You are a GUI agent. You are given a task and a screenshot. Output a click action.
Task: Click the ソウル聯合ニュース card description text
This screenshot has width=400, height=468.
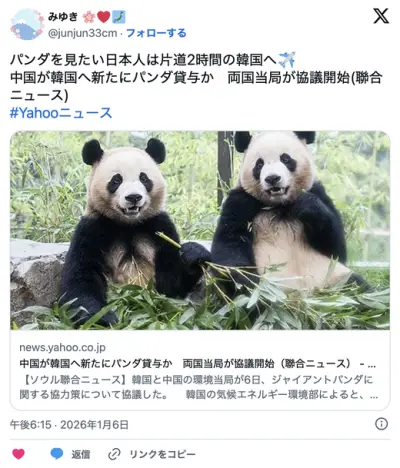pyautogui.click(x=199, y=387)
